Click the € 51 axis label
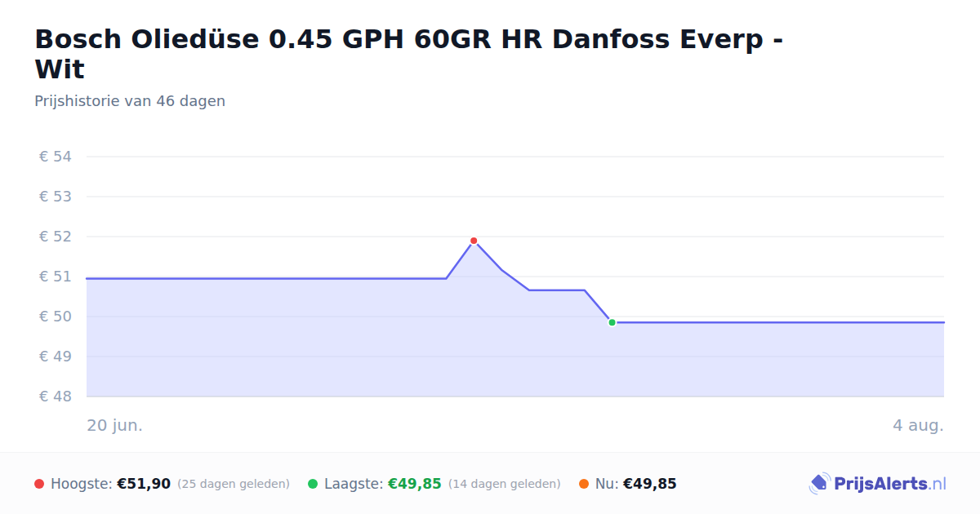980x514 pixels. [x=56, y=277]
